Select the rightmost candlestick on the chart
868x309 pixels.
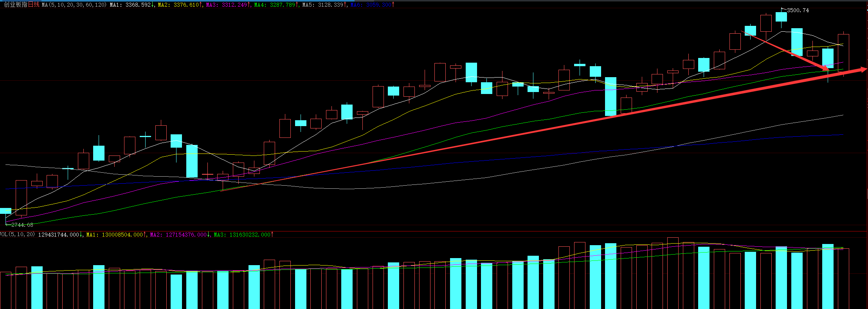[x=843, y=53]
